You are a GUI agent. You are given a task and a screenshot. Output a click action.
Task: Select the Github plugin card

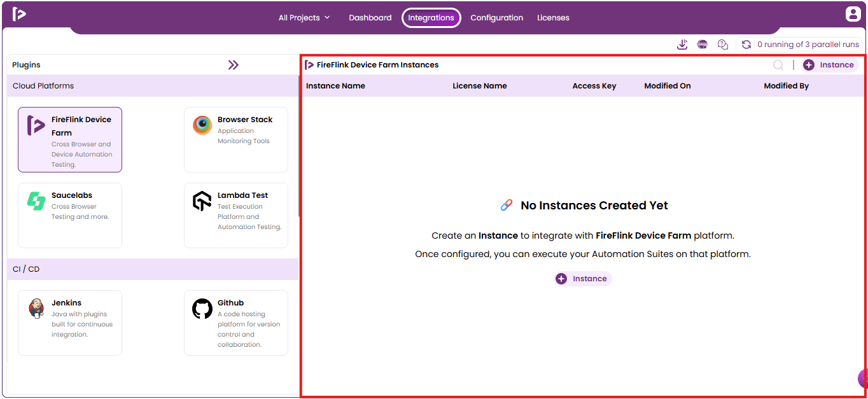point(236,323)
